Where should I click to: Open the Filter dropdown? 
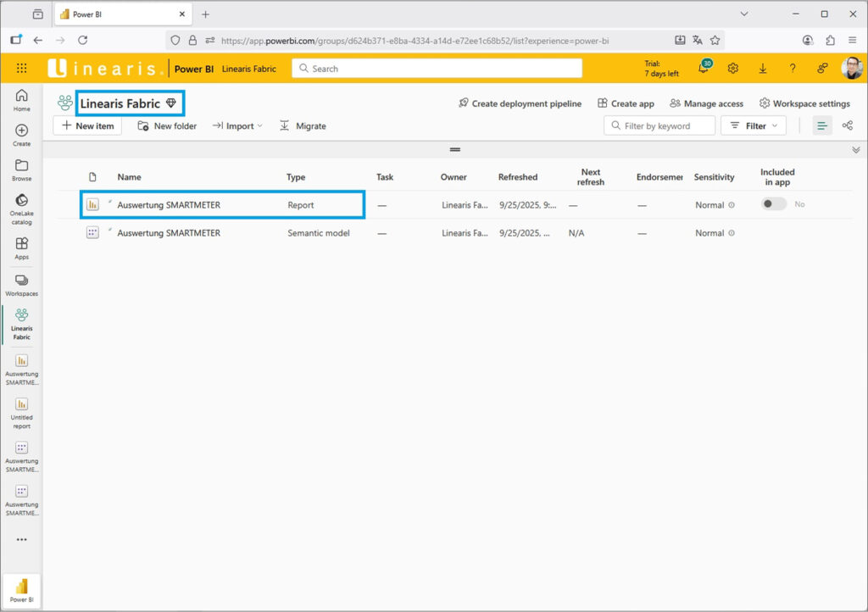pos(754,125)
